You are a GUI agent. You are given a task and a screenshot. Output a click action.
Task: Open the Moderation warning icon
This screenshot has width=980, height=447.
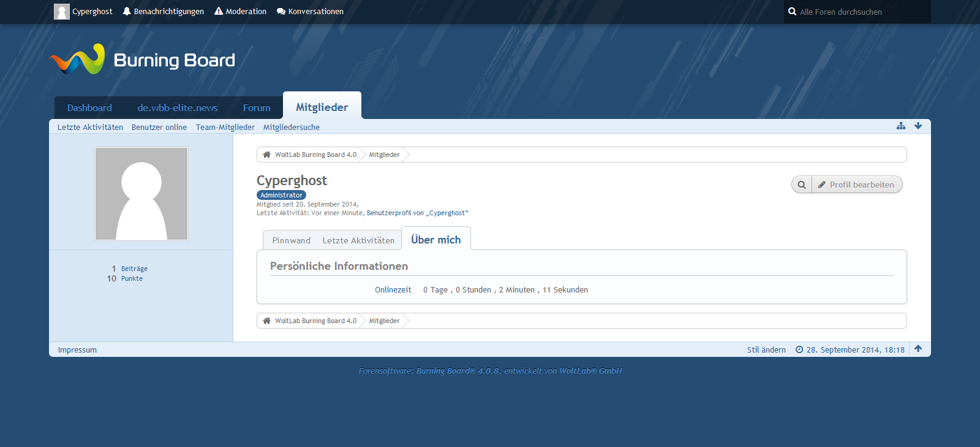(x=219, y=12)
